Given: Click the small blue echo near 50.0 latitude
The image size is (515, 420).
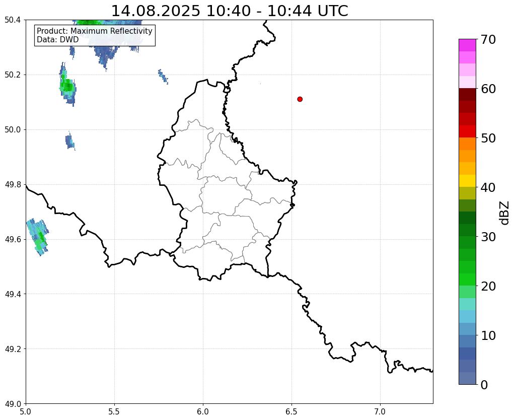Looking at the screenshot, I should coord(69,142).
